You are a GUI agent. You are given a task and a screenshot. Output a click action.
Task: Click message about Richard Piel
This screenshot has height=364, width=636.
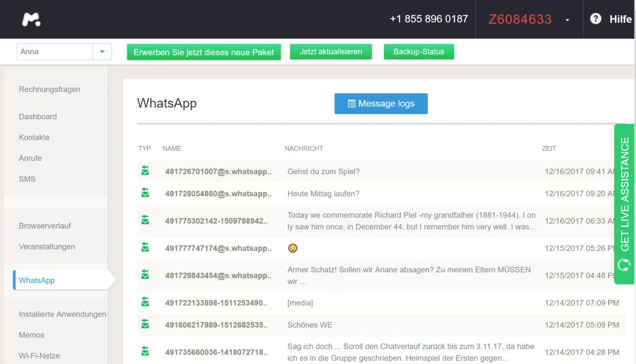411,221
